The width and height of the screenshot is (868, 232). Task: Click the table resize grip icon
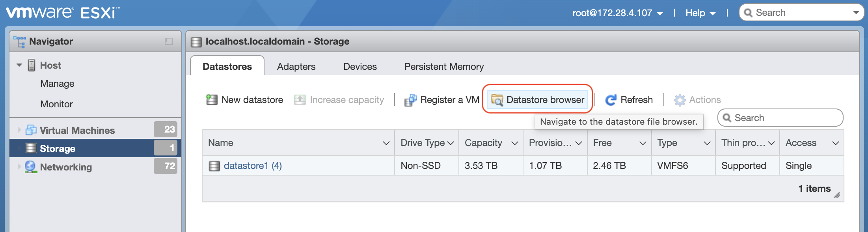(x=836, y=195)
